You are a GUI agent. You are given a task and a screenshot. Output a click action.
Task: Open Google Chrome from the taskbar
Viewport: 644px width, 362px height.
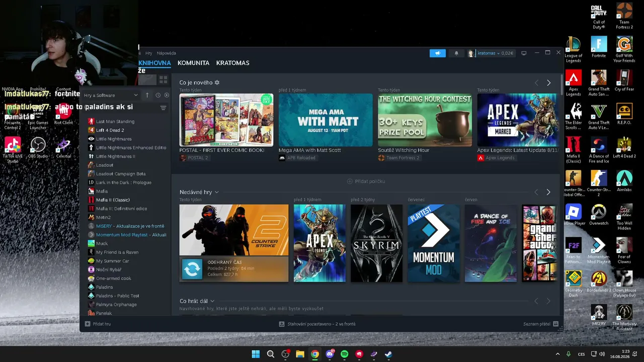click(x=314, y=354)
